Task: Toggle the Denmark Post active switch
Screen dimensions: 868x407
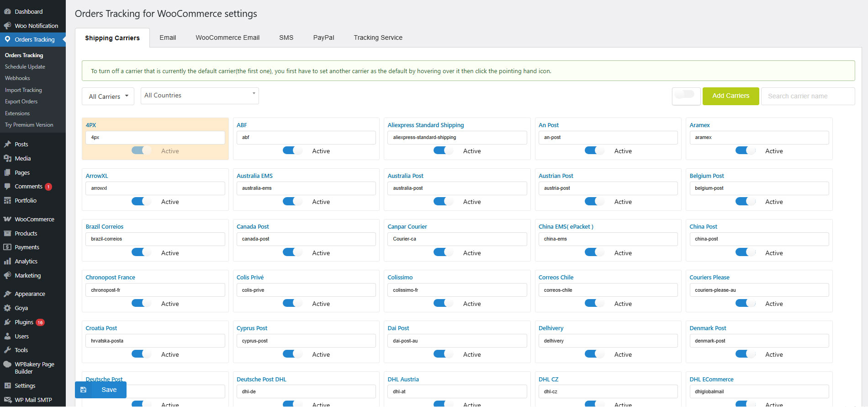Action: coord(745,354)
